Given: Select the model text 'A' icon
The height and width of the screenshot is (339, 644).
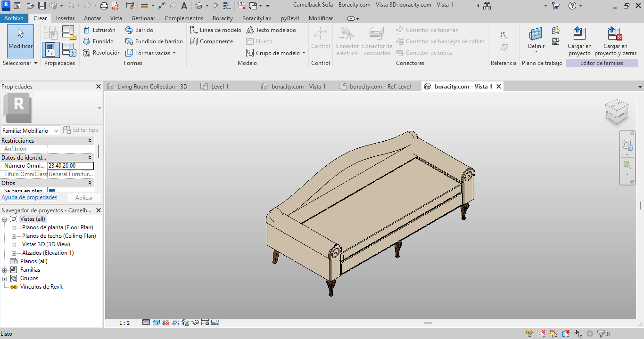Looking at the screenshot, I should pos(184,6).
